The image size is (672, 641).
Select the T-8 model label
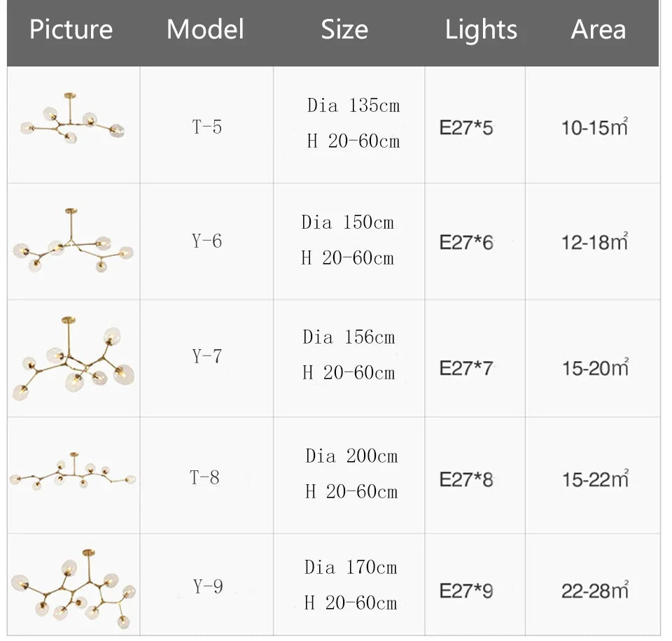(205, 477)
